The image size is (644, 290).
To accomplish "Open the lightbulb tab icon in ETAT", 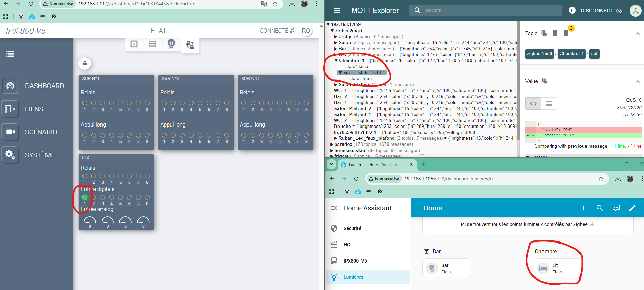I will (171, 44).
